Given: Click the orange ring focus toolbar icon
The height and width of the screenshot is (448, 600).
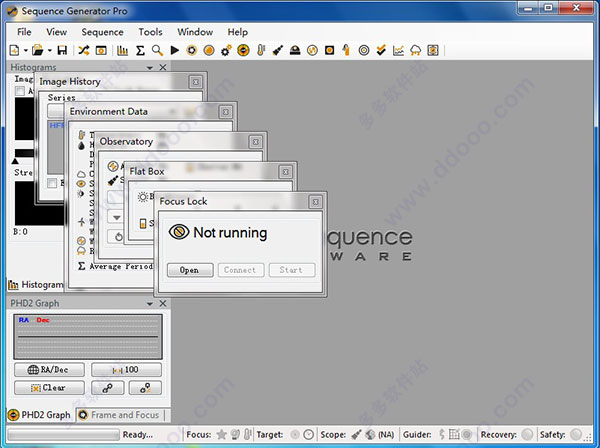Looking at the screenshot, I should coord(191,50).
